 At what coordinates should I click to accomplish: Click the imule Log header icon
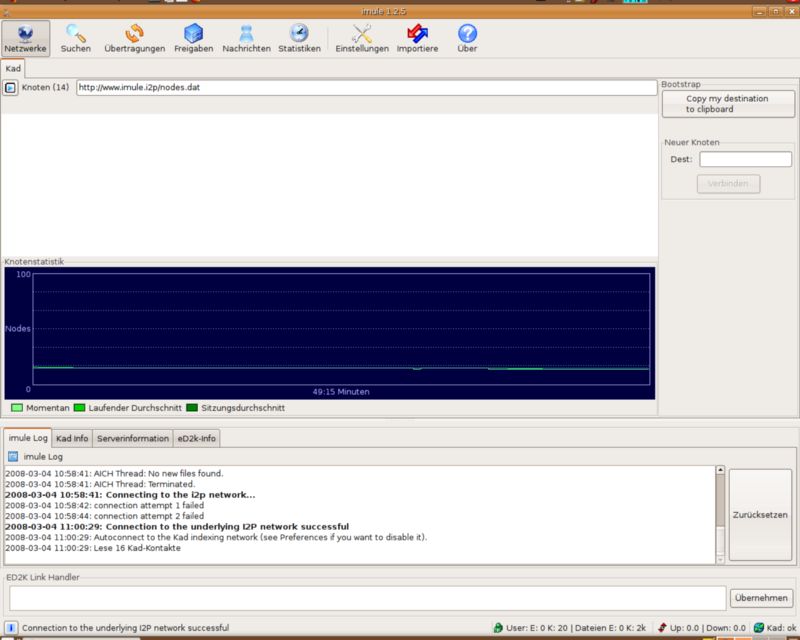click(13, 456)
